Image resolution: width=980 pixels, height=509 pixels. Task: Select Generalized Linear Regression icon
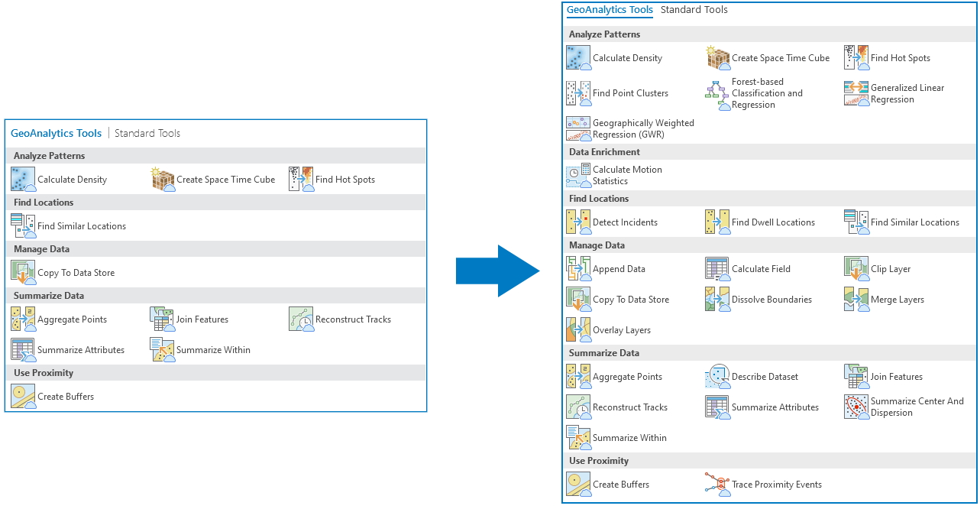[856, 93]
